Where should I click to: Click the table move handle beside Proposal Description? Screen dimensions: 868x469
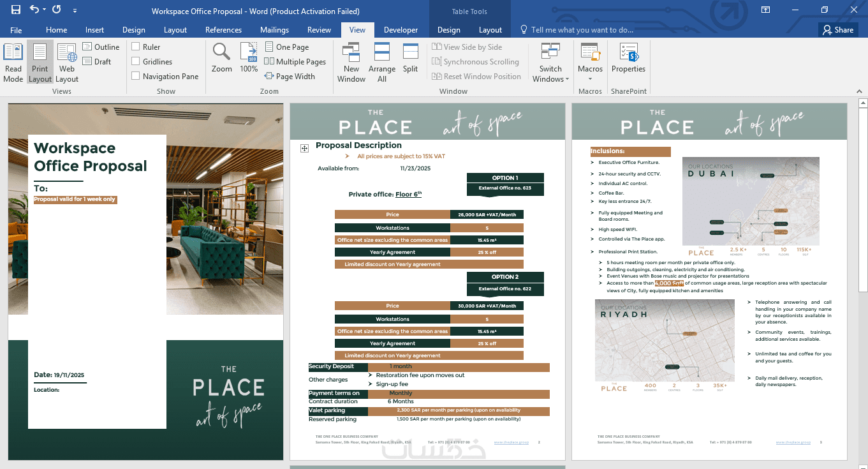click(x=304, y=148)
